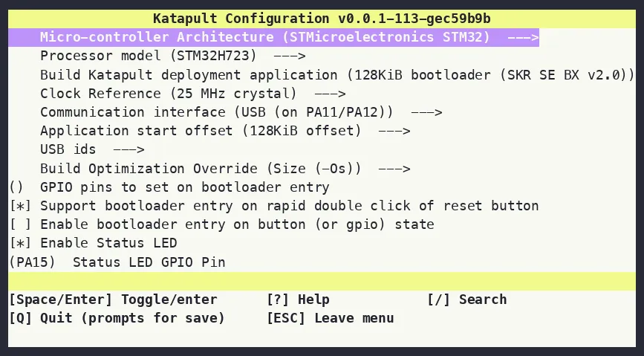Viewport: 644px width, 356px height.
Task: Open Communication interface (USB on PA11/PA12) submenu
Action: 241,112
